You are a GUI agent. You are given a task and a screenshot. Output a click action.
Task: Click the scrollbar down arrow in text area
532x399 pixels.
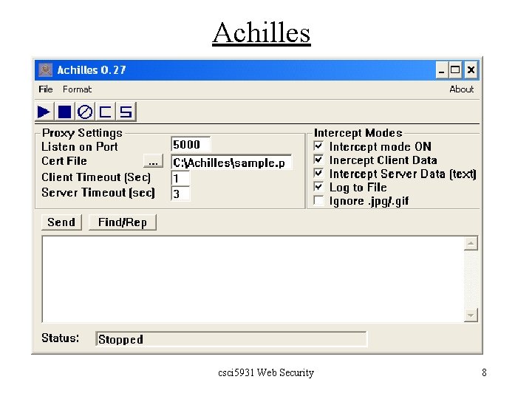[471, 316]
